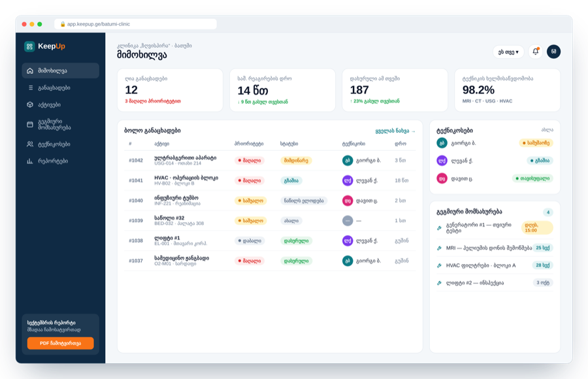Click technician avatar in row #1038
This screenshot has height=379, width=588.
pos(348,241)
